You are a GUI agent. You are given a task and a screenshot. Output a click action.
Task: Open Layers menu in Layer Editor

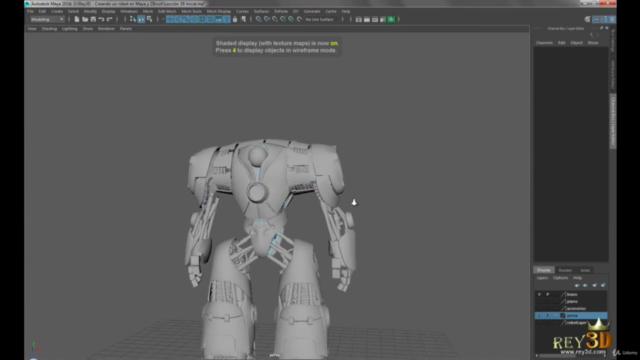click(x=542, y=278)
